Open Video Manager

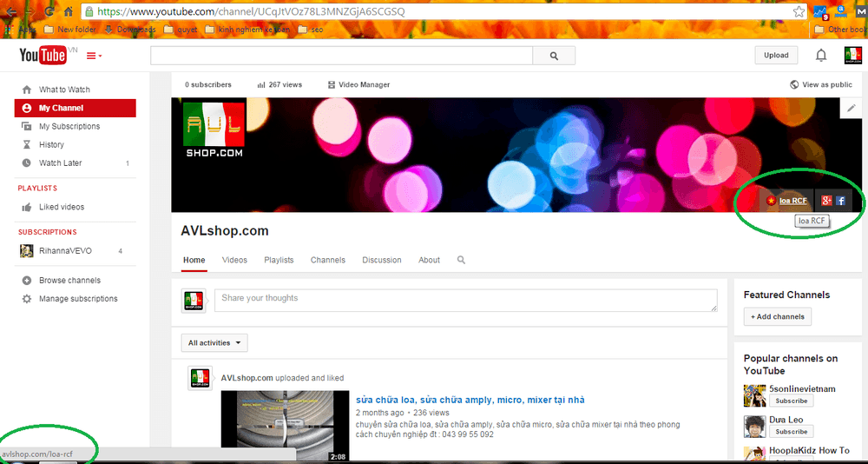click(x=358, y=85)
